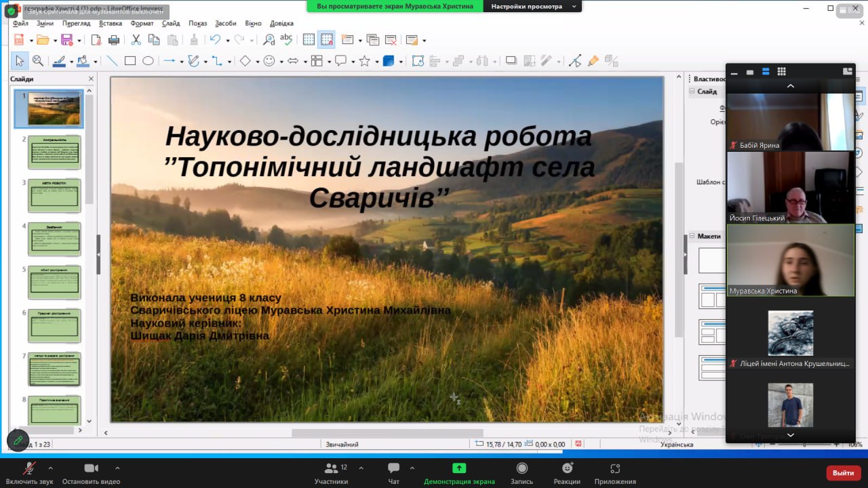Image resolution: width=868 pixels, height=488 pixels.
Task: Select the Zoom and pan tool
Action: coord(38,61)
